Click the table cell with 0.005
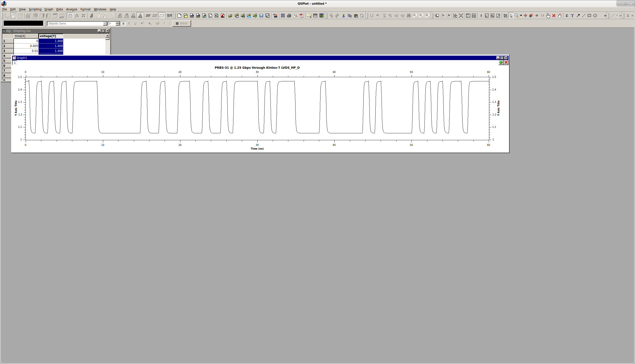The width and height of the screenshot is (635, 364). (x=26, y=46)
